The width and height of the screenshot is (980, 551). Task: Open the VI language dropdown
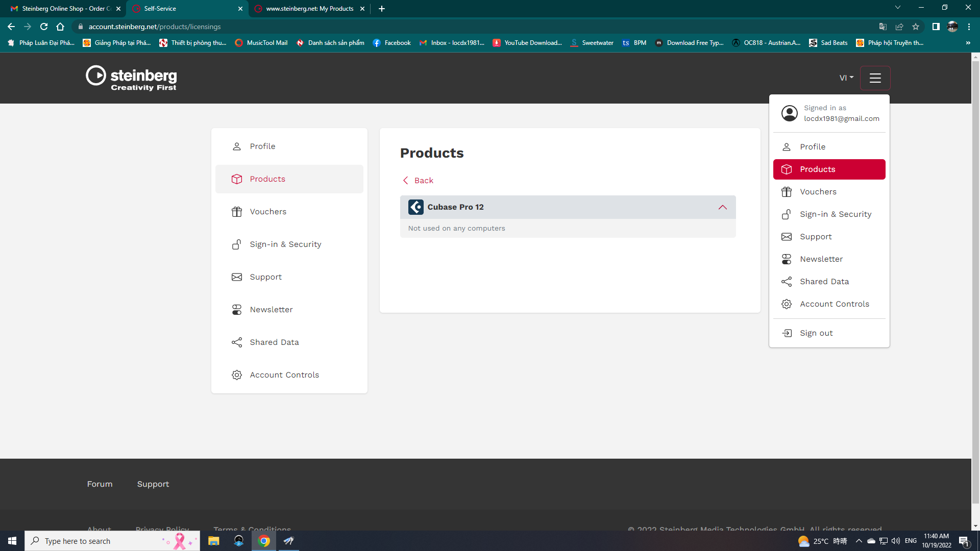(846, 78)
